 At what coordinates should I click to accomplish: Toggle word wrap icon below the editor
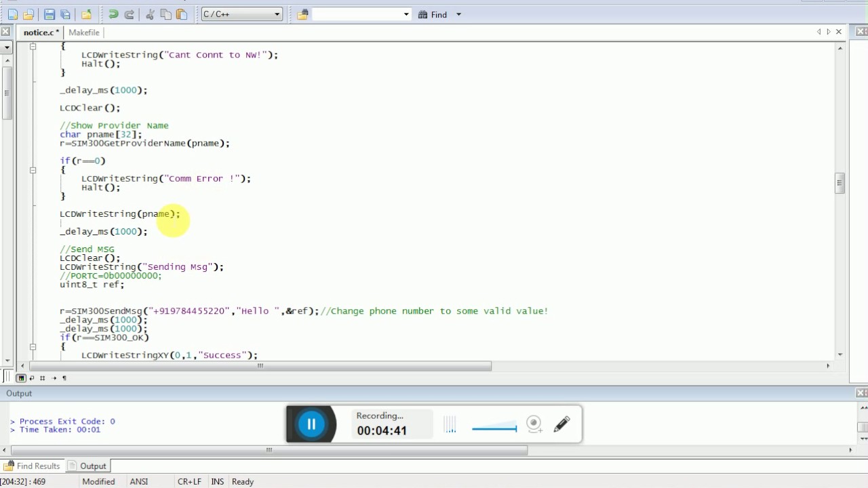click(32, 378)
